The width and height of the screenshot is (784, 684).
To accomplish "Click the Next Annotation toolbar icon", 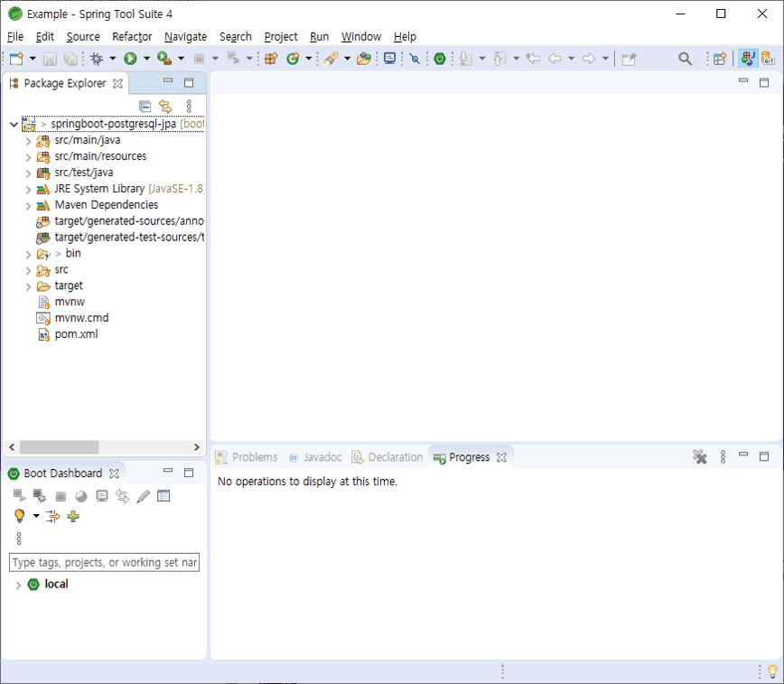I will (465, 59).
